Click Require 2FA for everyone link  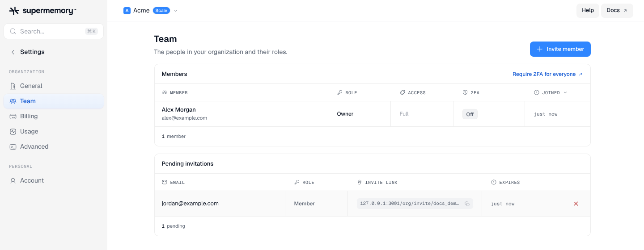click(547, 74)
